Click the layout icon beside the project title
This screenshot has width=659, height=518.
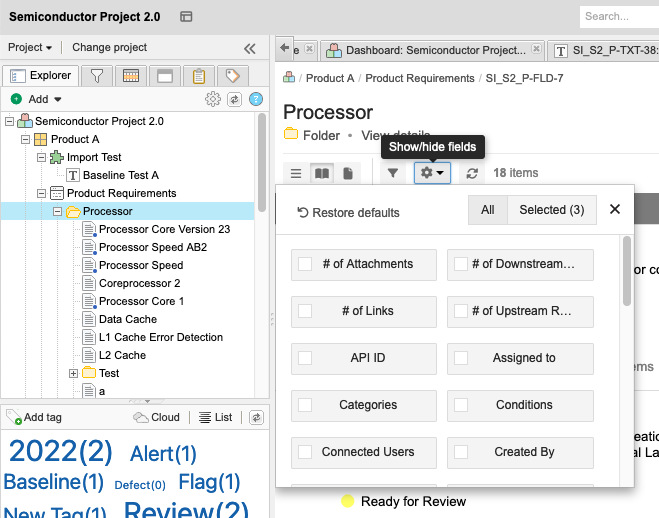186,16
